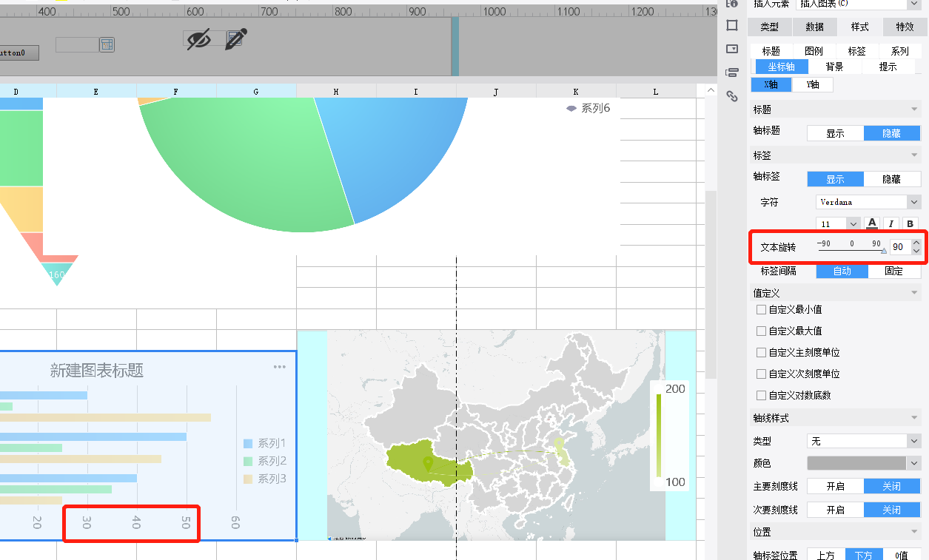Open the dropdown-box panel icon in sidebar
Viewport: 929px width, 560px height.
tap(732, 49)
